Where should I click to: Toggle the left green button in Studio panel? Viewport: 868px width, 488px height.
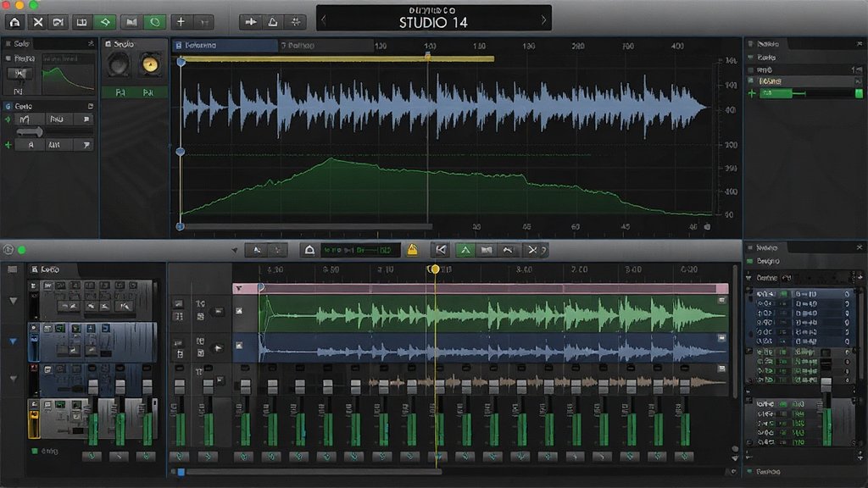(x=120, y=93)
